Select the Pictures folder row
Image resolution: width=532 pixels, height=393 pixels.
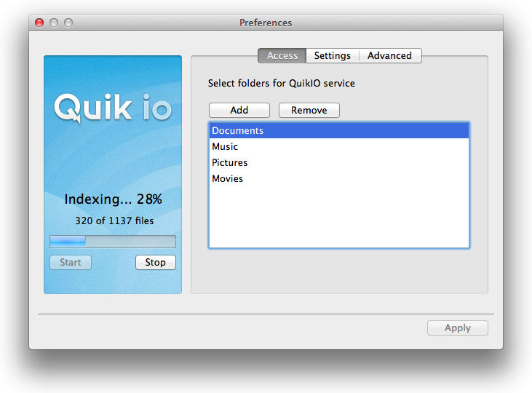tap(339, 162)
